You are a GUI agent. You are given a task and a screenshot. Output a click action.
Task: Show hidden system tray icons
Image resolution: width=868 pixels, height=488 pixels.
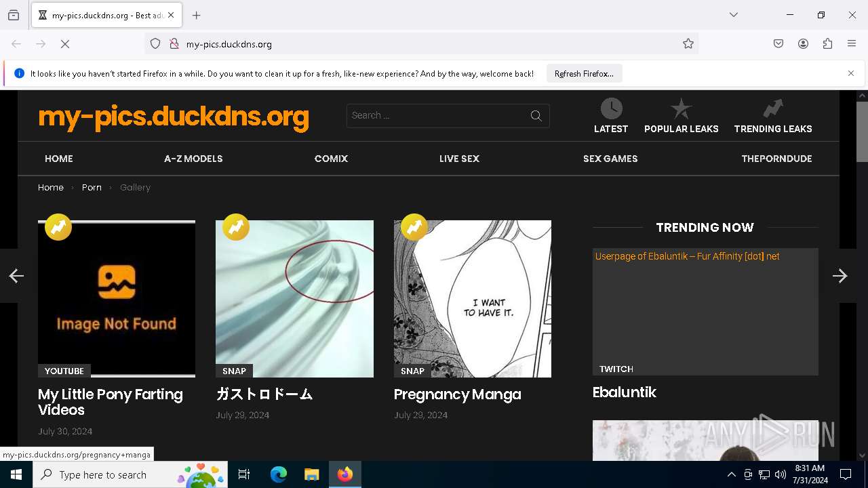[x=731, y=475]
